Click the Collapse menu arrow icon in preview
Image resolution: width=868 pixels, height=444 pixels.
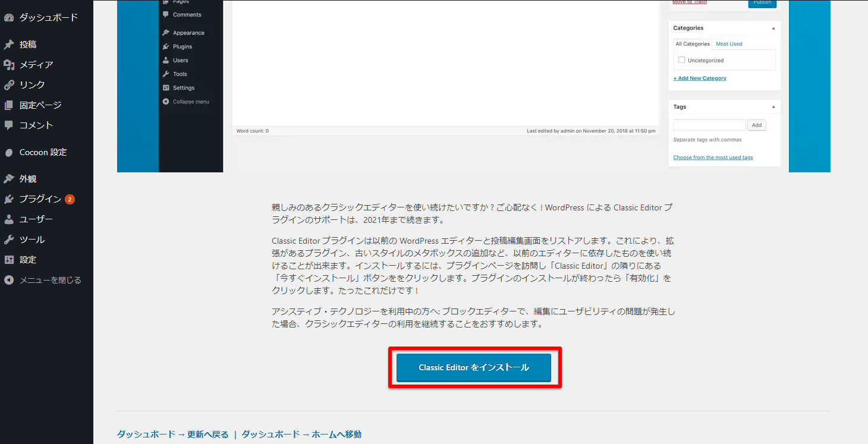click(x=166, y=102)
